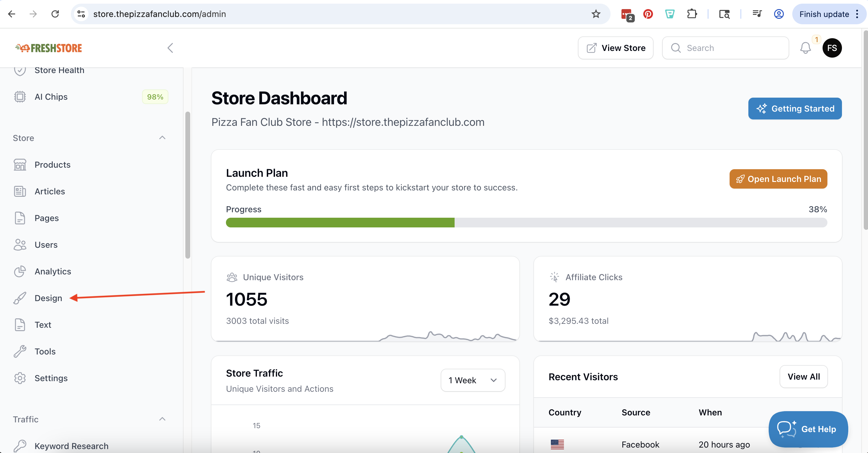This screenshot has height=453, width=868.
Task: Click the notification bell icon
Action: point(805,48)
